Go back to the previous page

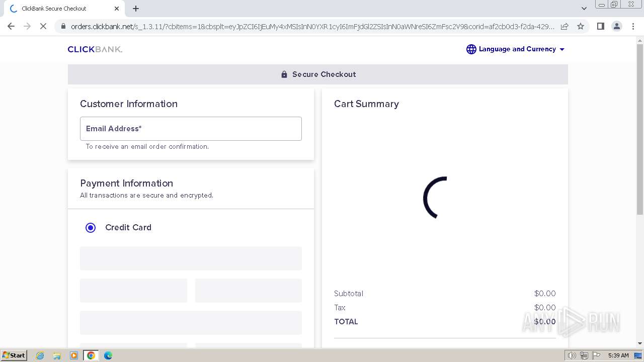pos(11,26)
